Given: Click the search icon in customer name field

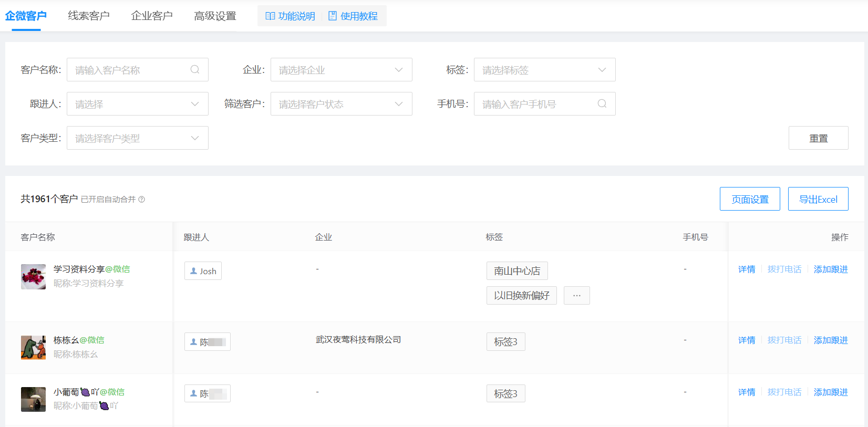Looking at the screenshot, I should pos(195,69).
